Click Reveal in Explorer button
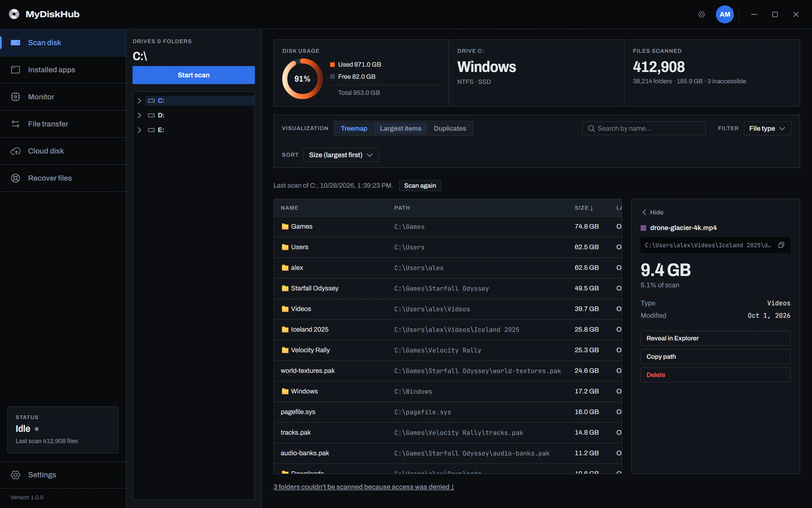812x508 pixels. [715, 338]
